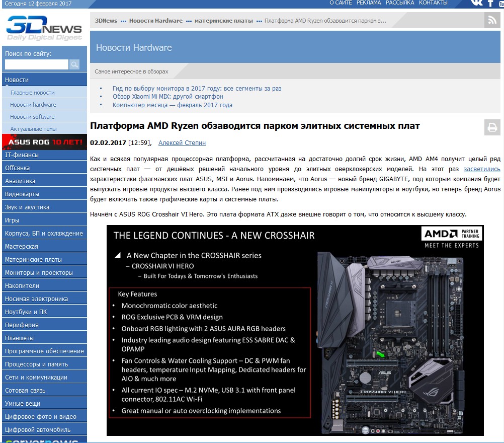Click материнские платы in the breadcrumb
The image size is (504, 443).
(223, 21)
